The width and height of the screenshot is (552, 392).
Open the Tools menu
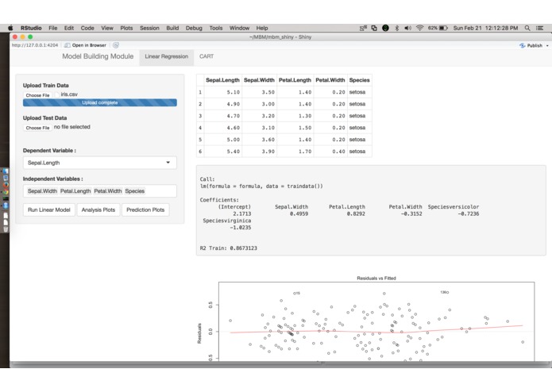coord(216,28)
